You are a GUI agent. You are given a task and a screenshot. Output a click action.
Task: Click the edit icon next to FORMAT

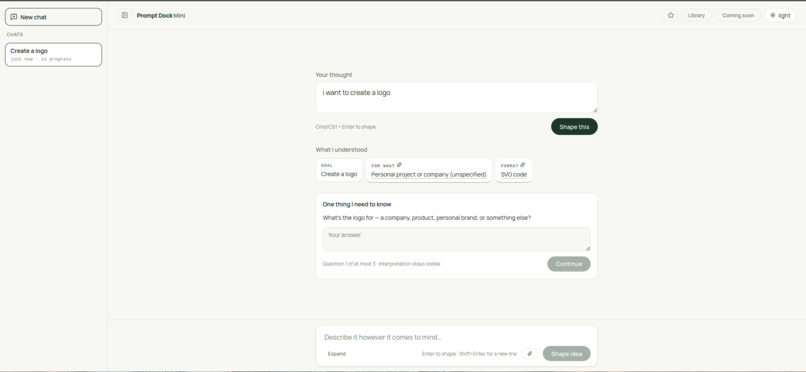coord(522,165)
